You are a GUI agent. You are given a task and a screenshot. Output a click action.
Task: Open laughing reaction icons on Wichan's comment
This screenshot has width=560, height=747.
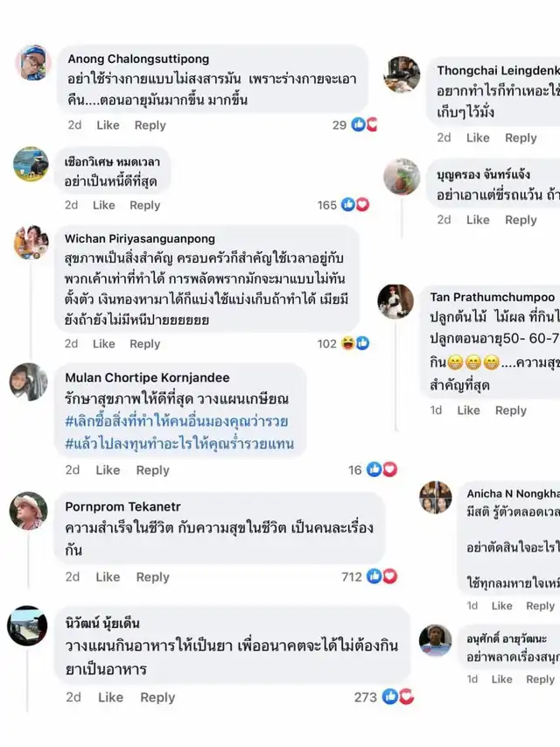point(355,343)
